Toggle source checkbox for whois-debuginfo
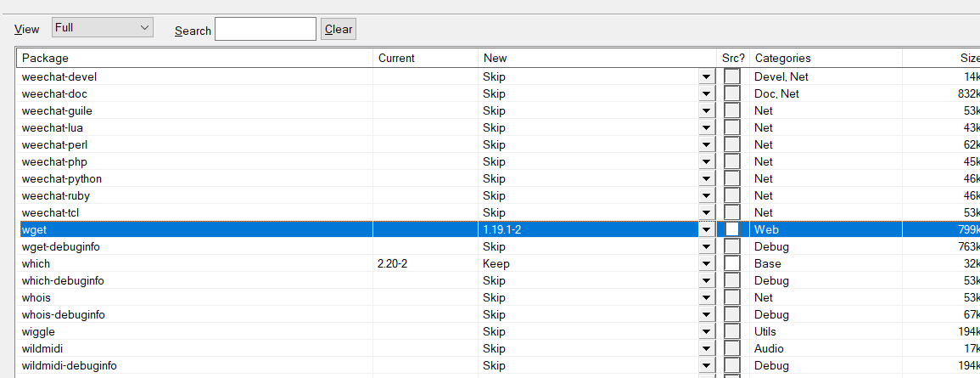The image size is (980, 378). pos(732,314)
